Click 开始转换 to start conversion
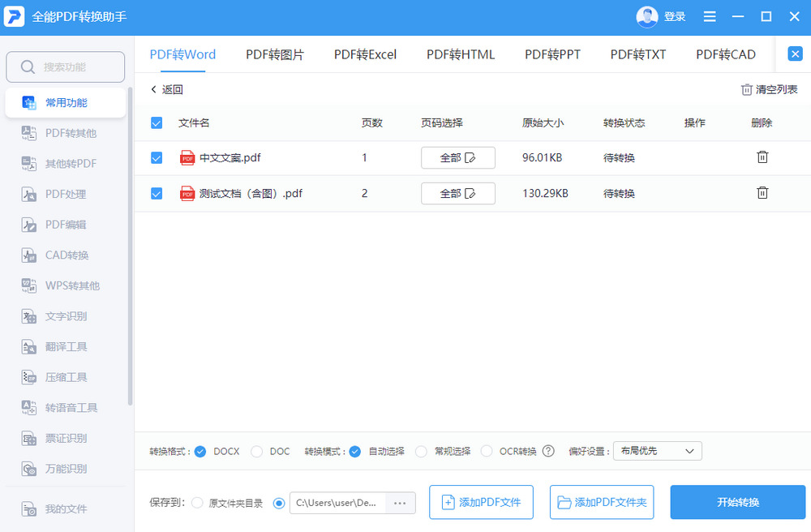Screen dimensions: 811x532 click(737, 503)
